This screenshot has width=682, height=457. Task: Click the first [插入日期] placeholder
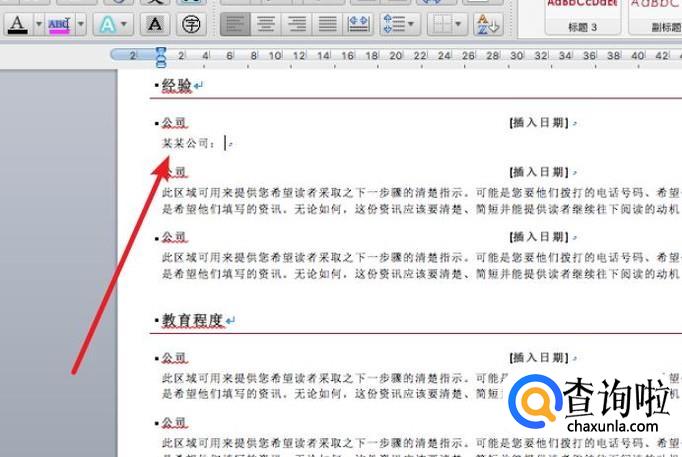click(538, 123)
